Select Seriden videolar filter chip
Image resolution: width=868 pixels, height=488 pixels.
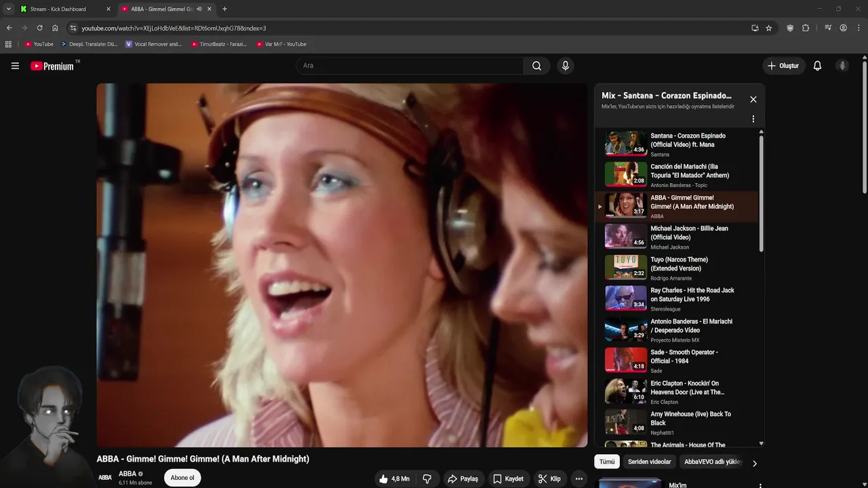click(650, 462)
